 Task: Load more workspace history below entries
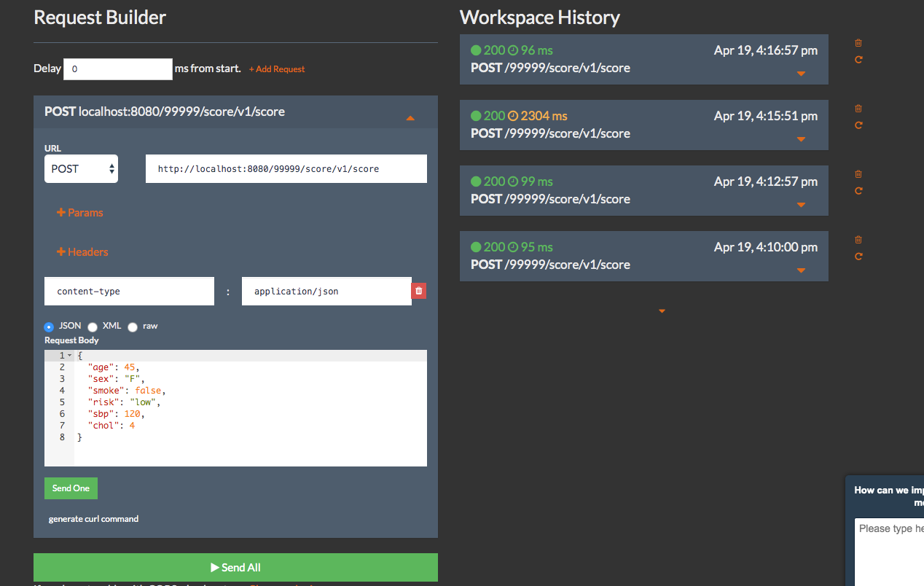662,311
